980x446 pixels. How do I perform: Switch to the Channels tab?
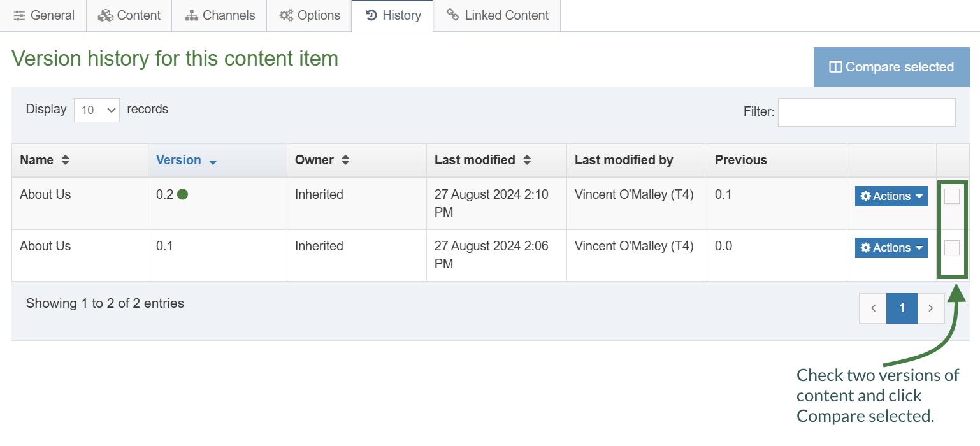click(219, 15)
